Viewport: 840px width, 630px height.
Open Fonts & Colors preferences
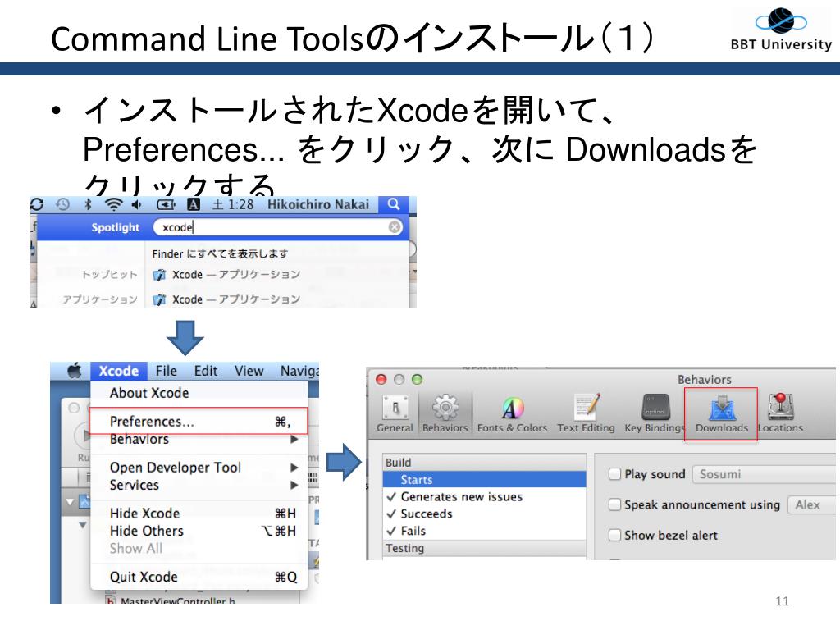[x=512, y=414]
